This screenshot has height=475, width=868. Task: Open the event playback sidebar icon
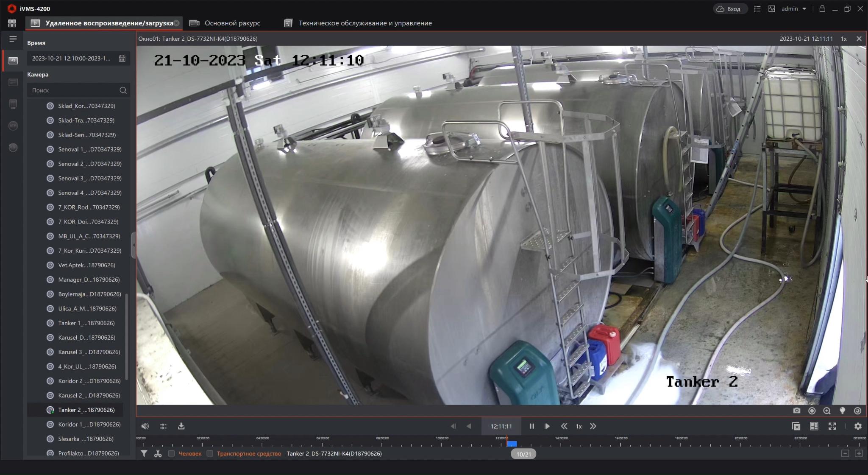tap(13, 82)
